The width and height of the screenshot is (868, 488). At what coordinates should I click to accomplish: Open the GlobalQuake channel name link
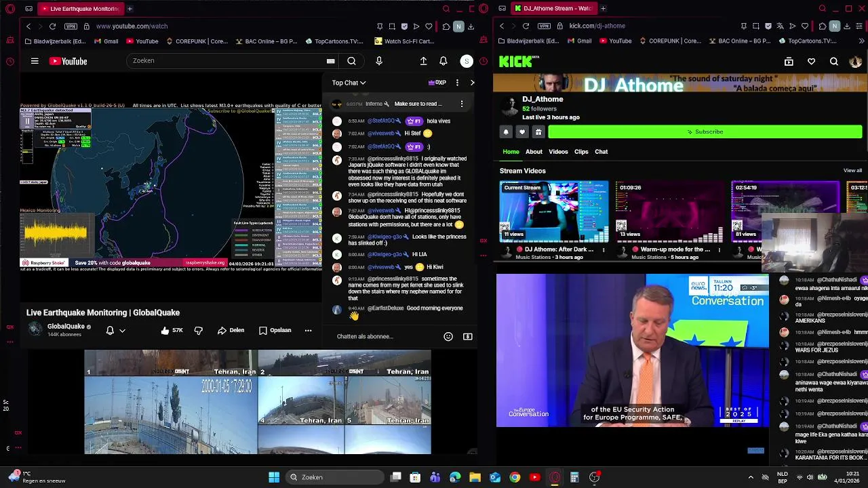pyautogui.click(x=66, y=326)
